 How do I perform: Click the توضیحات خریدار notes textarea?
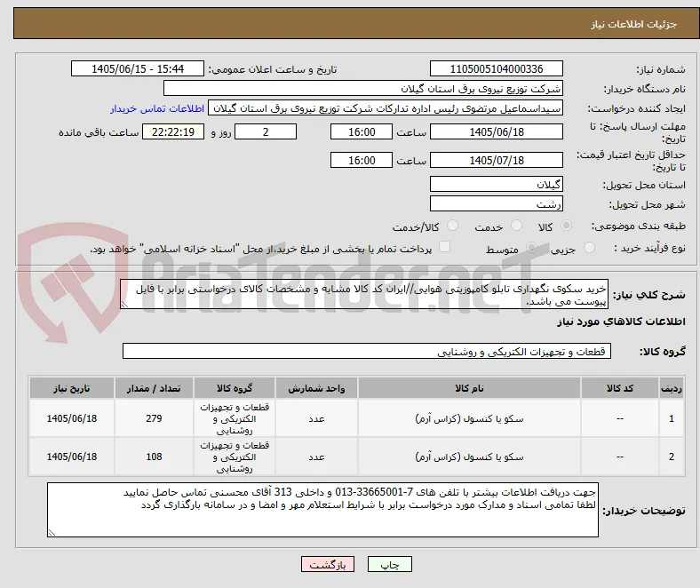click(x=322, y=510)
